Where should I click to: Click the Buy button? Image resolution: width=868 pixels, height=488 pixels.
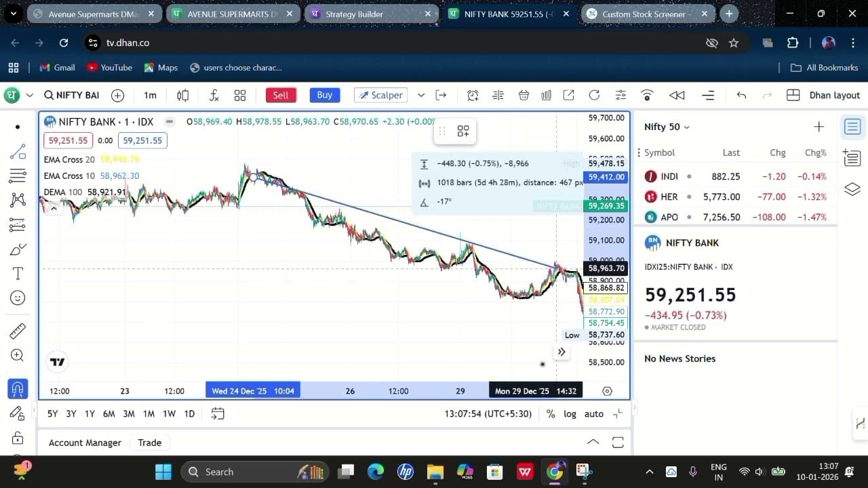[325, 96]
